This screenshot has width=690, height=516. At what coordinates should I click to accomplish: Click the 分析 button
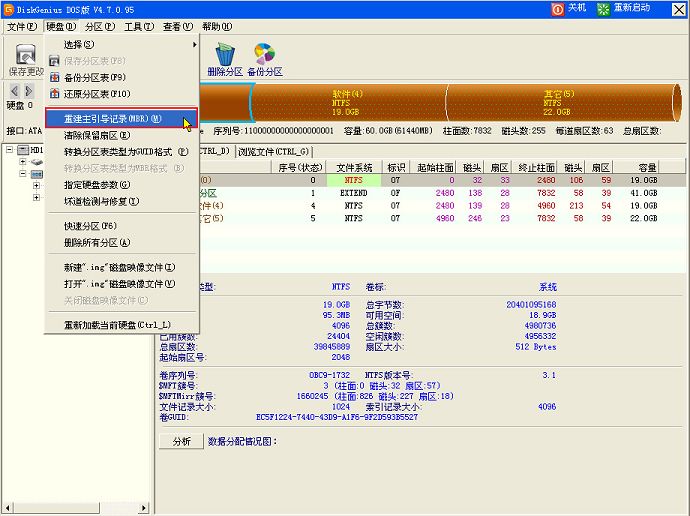tap(181, 441)
